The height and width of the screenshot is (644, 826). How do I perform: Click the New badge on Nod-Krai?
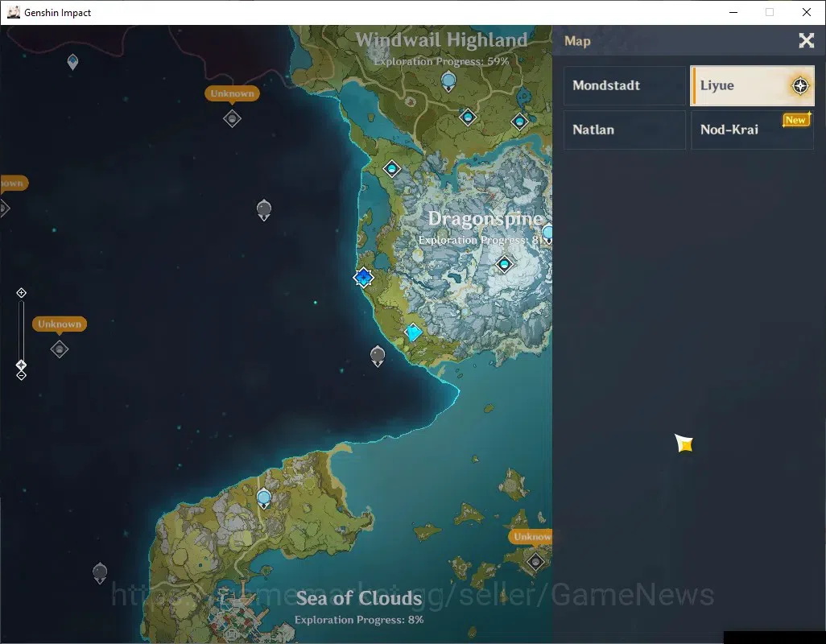pyautogui.click(x=795, y=120)
